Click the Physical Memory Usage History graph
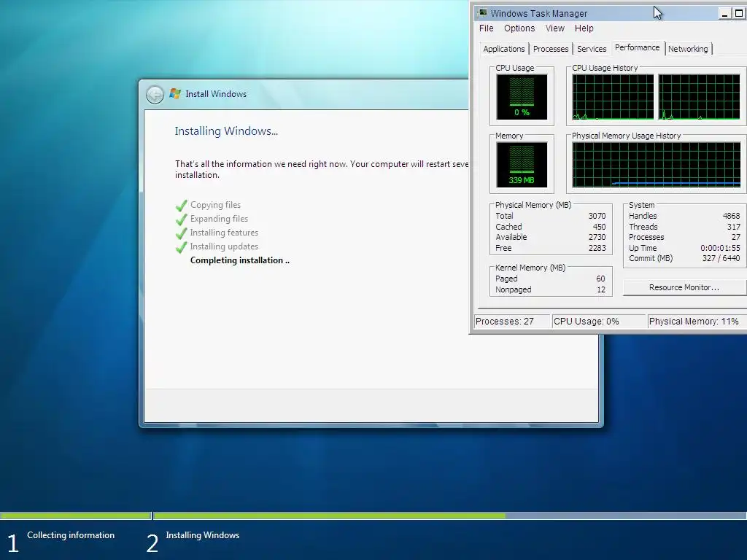 tap(657, 165)
